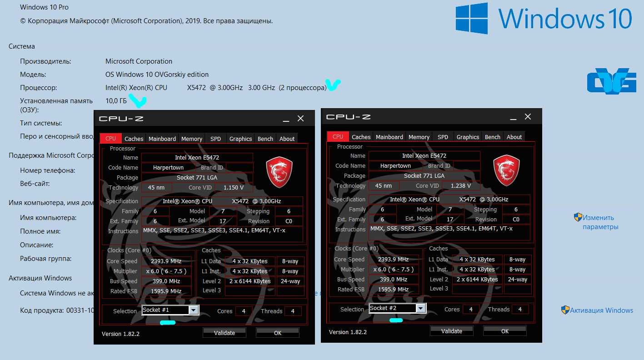Click OS Windows 10 OVGorskiy edition model text
The height and width of the screenshot is (360, 644).
pos(157,74)
